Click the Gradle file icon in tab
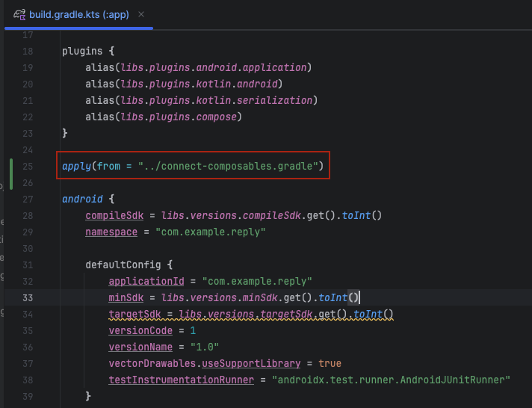 (x=19, y=15)
